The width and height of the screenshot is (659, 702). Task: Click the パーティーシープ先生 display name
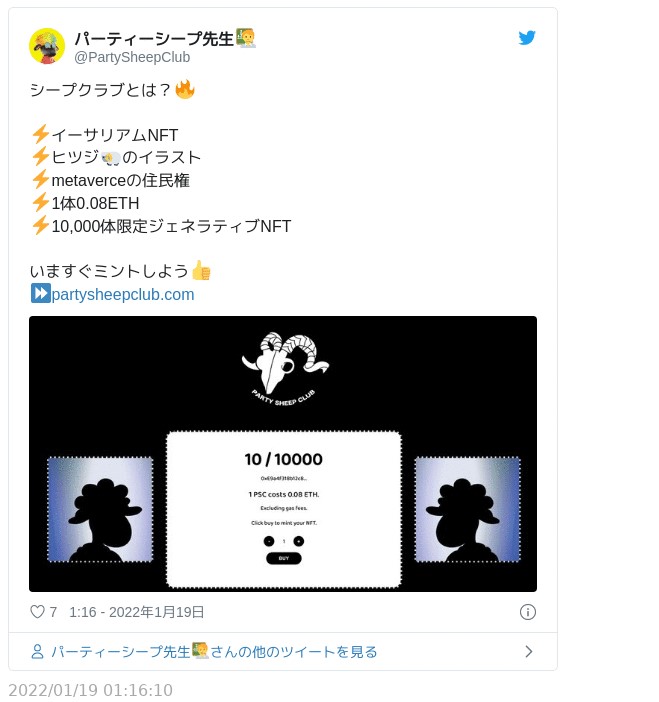click(x=154, y=39)
